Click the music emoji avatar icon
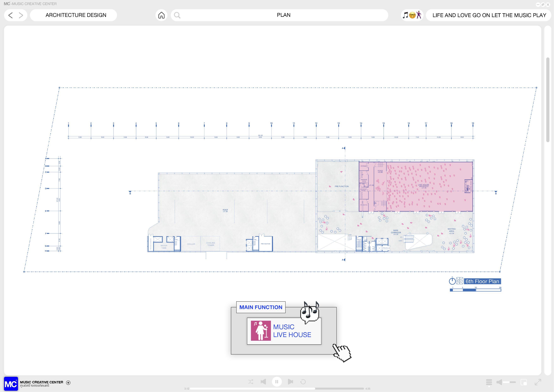This screenshot has width=554, height=392. click(x=412, y=15)
